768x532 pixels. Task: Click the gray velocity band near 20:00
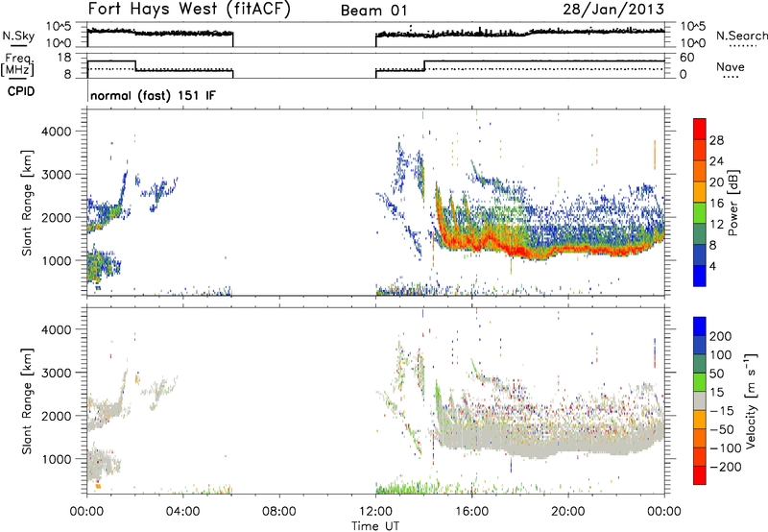click(567, 439)
